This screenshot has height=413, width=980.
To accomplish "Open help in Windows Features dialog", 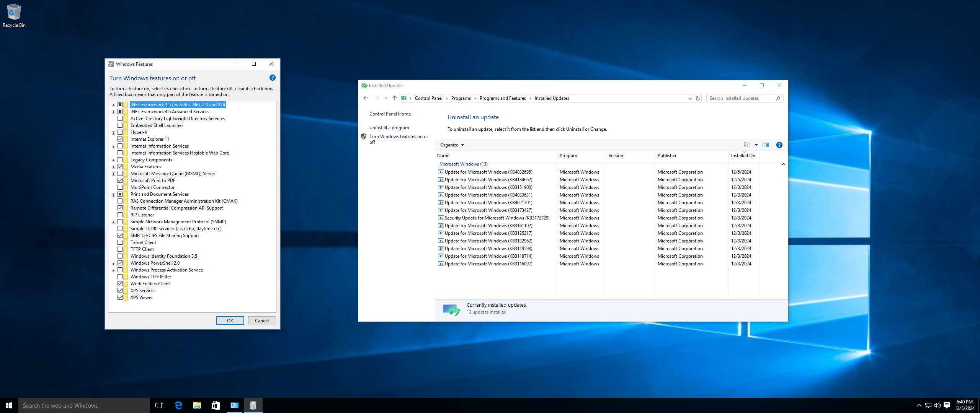I will tap(272, 78).
